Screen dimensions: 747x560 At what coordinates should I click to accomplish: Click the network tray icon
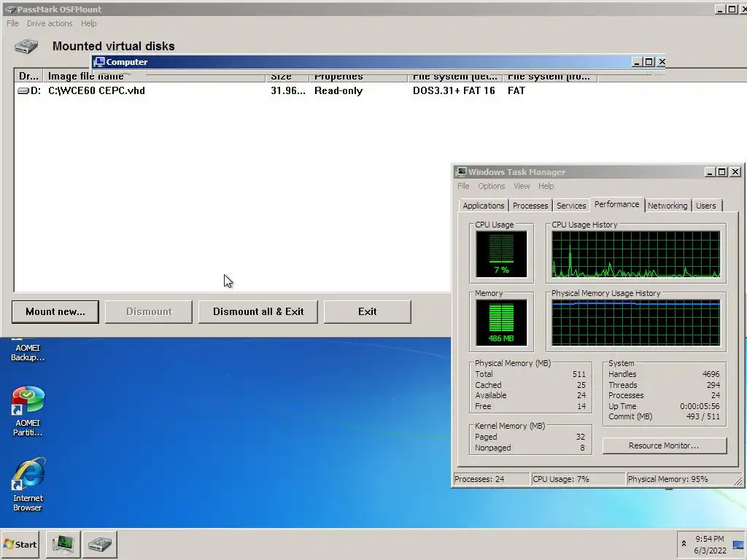click(x=738, y=544)
